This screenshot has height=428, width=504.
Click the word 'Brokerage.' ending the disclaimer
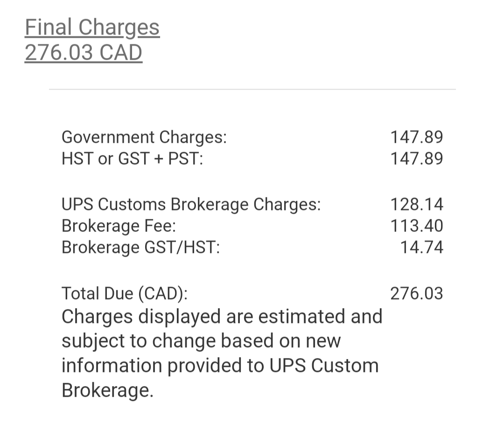(108, 391)
